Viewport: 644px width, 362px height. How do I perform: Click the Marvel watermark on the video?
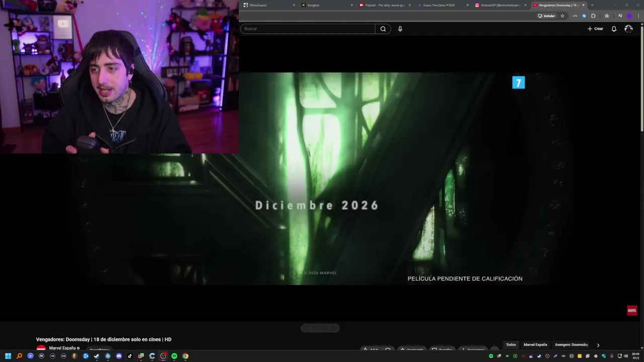pos(632,310)
